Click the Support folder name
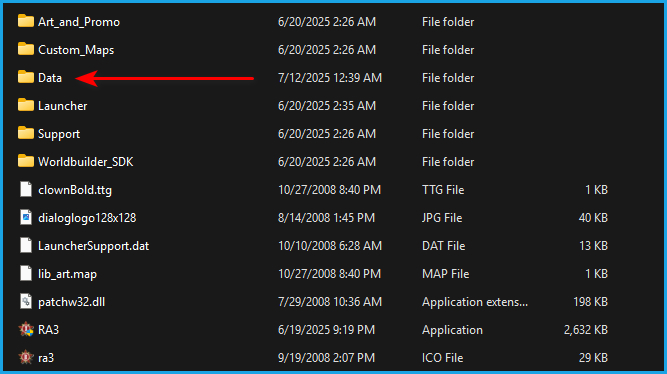The height and width of the screenshot is (374, 667). pos(59,134)
